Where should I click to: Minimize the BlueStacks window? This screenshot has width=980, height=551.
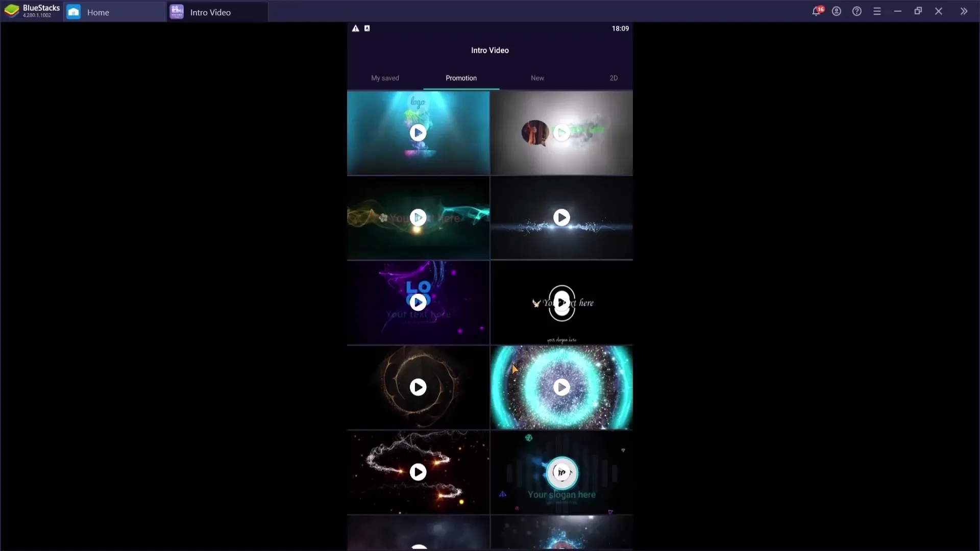898,11
